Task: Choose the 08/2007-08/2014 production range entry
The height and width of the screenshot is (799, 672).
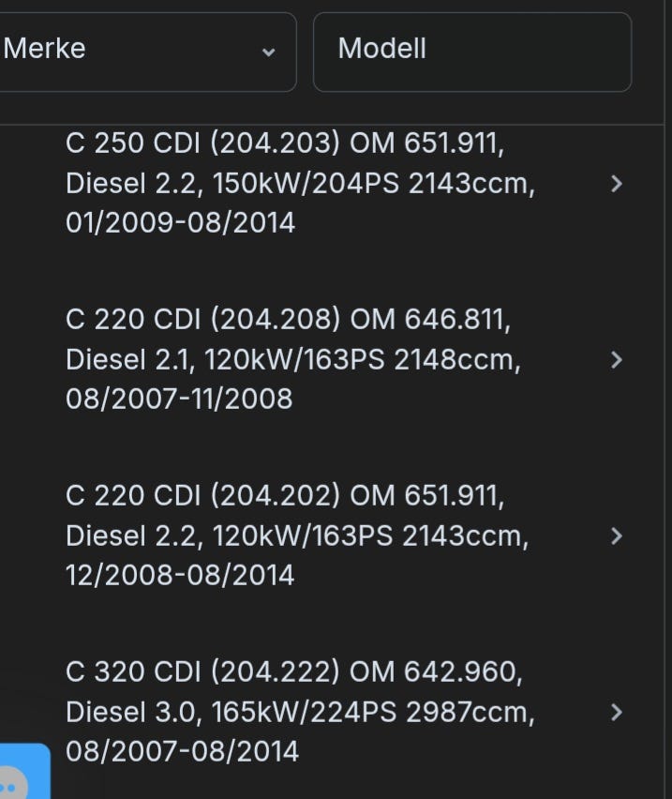Action: coord(182,751)
